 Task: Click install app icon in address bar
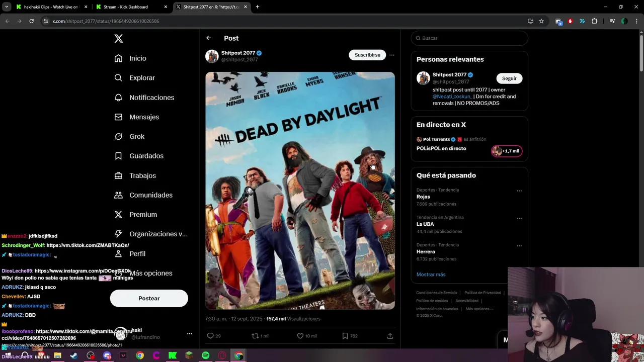click(530, 21)
